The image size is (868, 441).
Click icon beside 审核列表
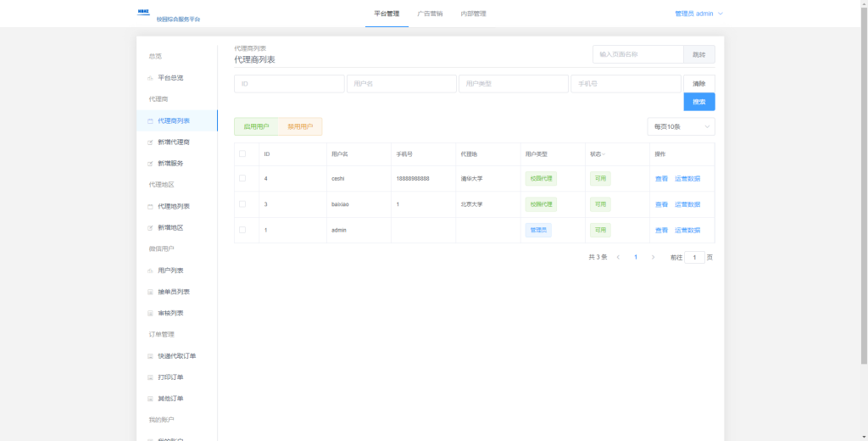click(150, 314)
